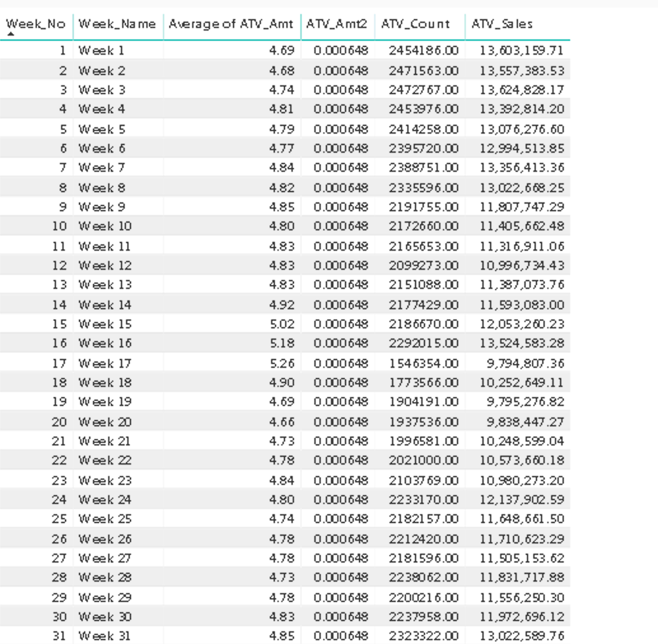
Task: Click the Average of ATV_Amt column header
Action: [x=231, y=24]
